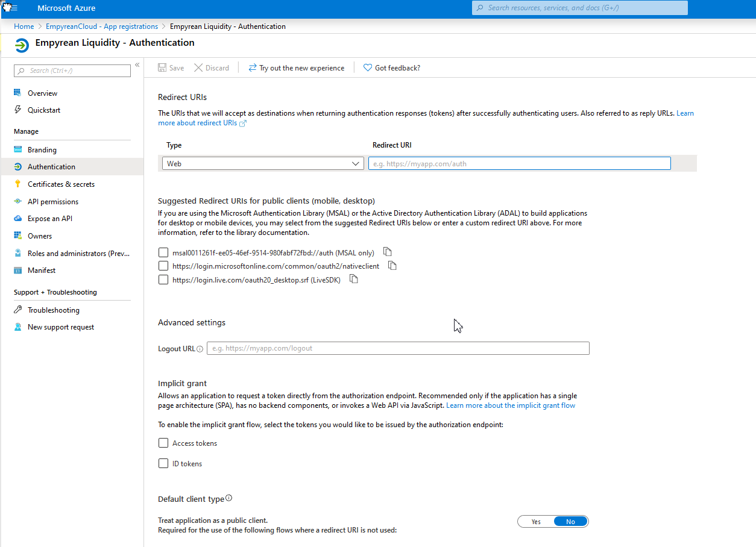Click the Branding icon in the sidebar
The width and height of the screenshot is (756, 547).
pos(17,149)
